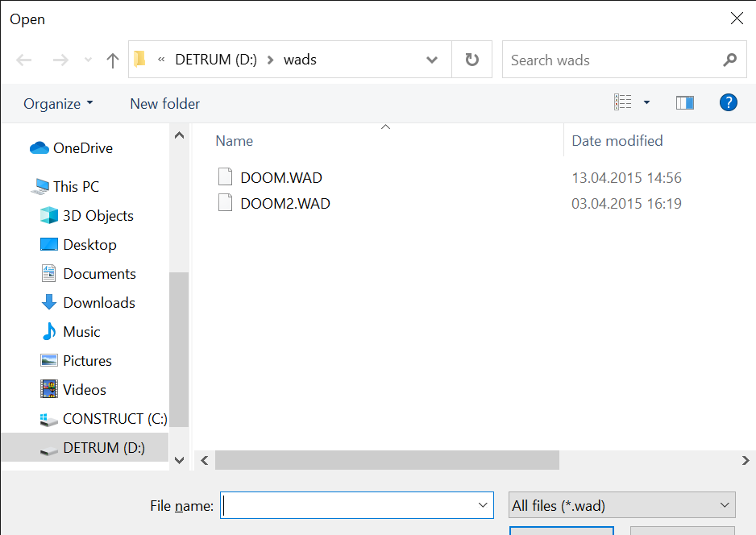Viewport: 756px width, 535px height.
Task: Sort by Date modified column header
Action: pyautogui.click(x=617, y=141)
